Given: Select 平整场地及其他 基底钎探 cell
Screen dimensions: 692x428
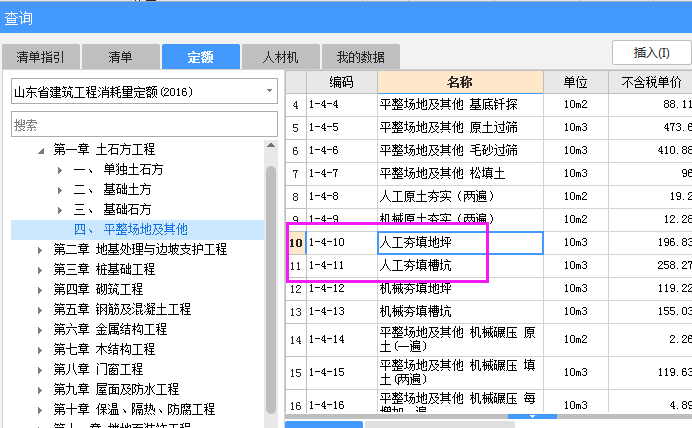Looking at the screenshot, I should (x=460, y=105).
